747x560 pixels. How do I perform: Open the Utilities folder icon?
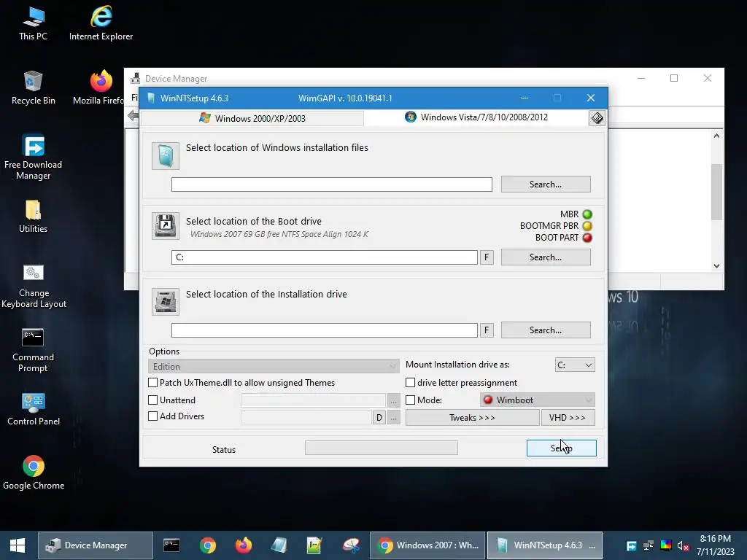tap(33, 216)
